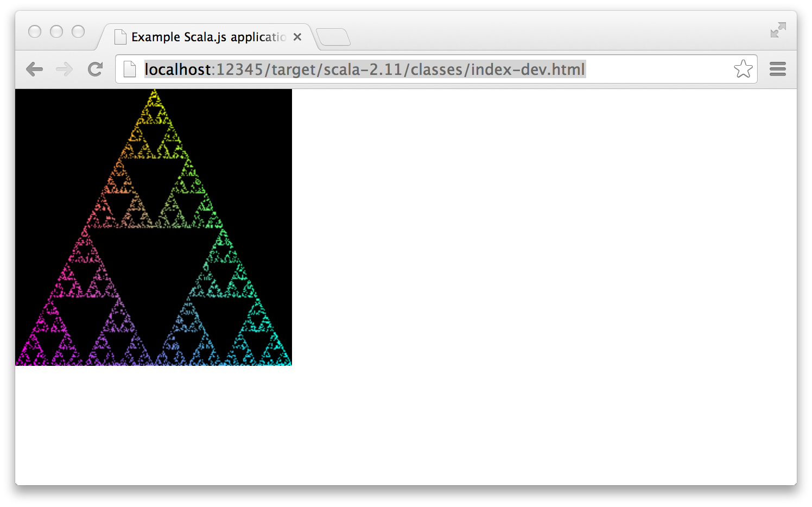Click the document favicon on the tab
Viewport: 812px width, 507px height.
[120, 37]
